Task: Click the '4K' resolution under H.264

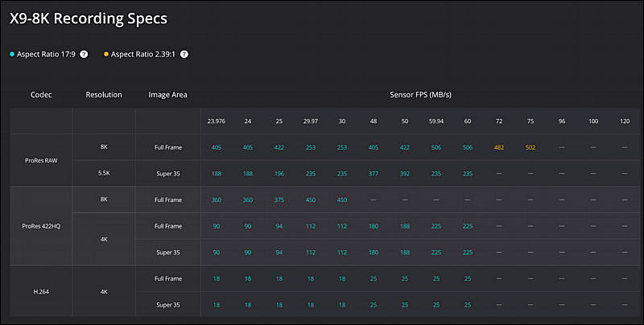Action: 104,292
